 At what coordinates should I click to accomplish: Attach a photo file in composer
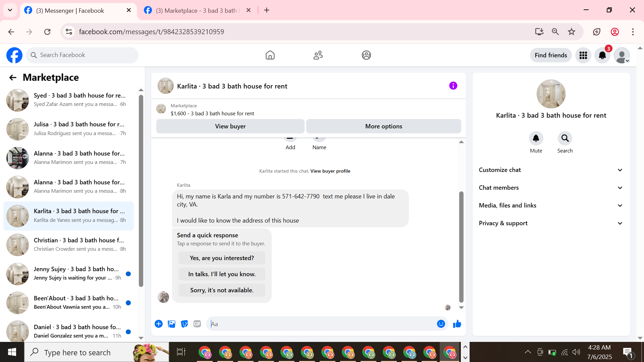(172, 324)
